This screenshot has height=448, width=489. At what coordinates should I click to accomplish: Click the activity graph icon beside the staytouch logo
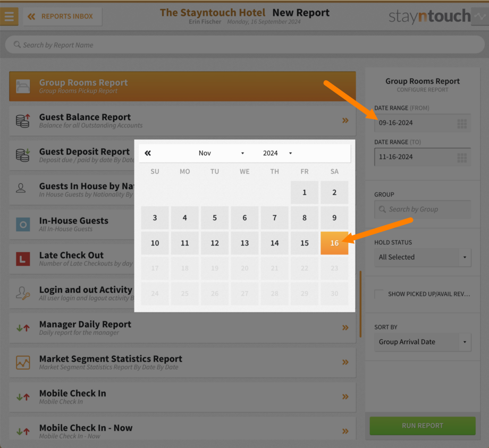point(480,16)
